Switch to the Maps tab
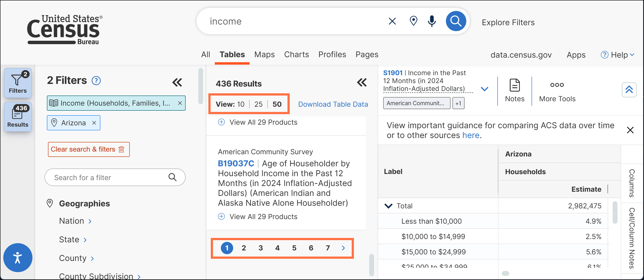644x280 pixels. pyautogui.click(x=264, y=55)
